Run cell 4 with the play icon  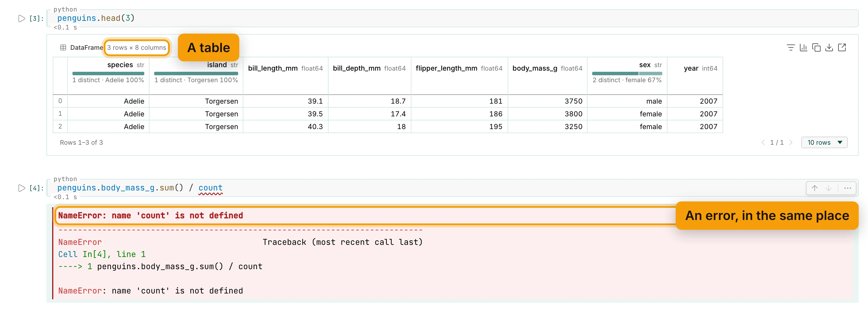[21, 188]
